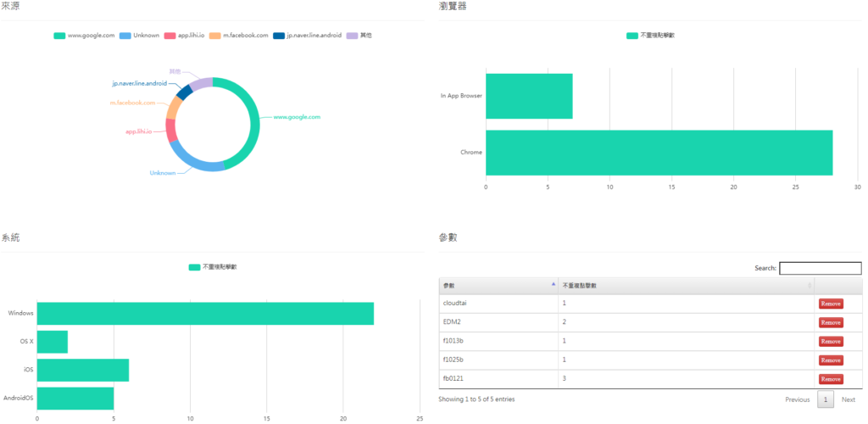868x424 pixels.
Task: Remove the f1013b parameter
Action: 830,341
